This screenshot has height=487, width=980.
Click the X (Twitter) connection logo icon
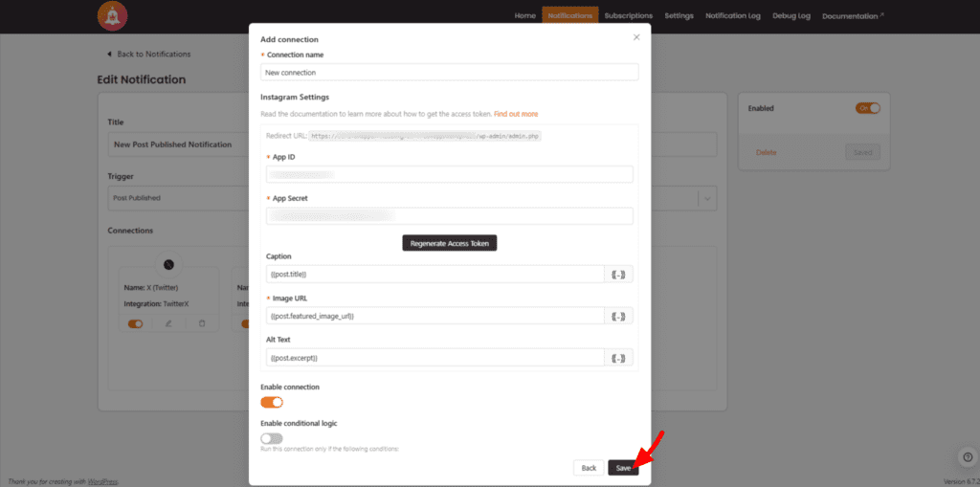point(168,264)
